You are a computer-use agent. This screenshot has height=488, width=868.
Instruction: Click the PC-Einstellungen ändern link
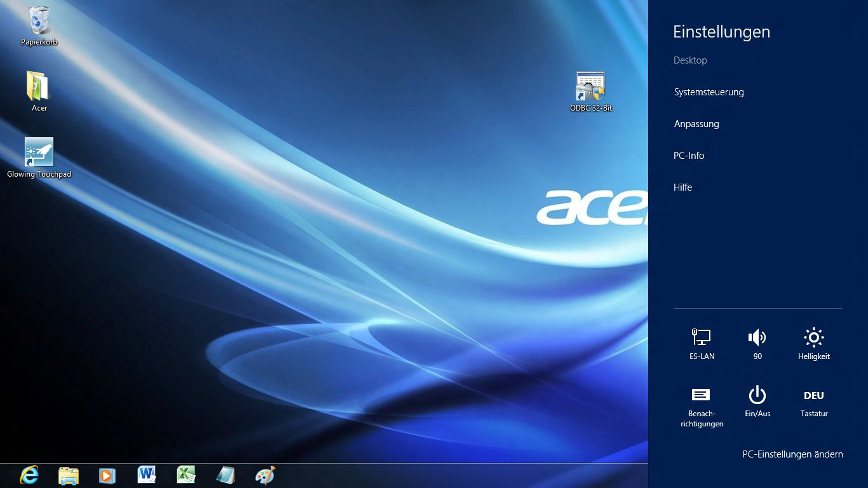792,454
